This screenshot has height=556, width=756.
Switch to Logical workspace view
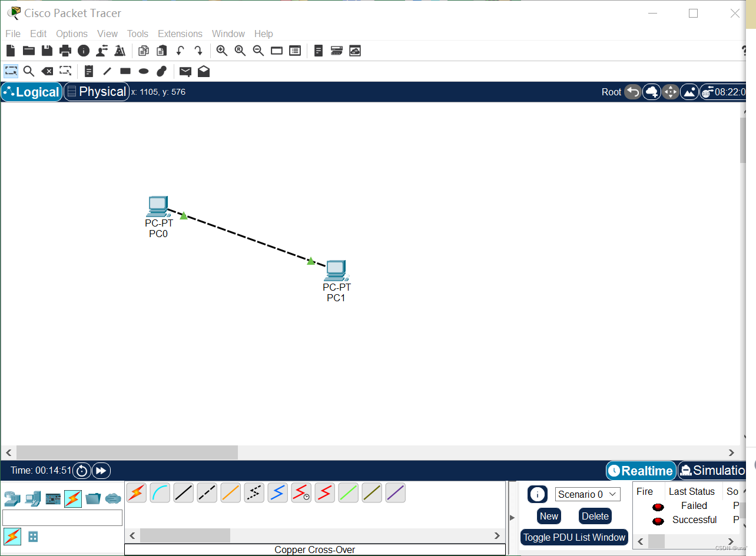point(31,92)
